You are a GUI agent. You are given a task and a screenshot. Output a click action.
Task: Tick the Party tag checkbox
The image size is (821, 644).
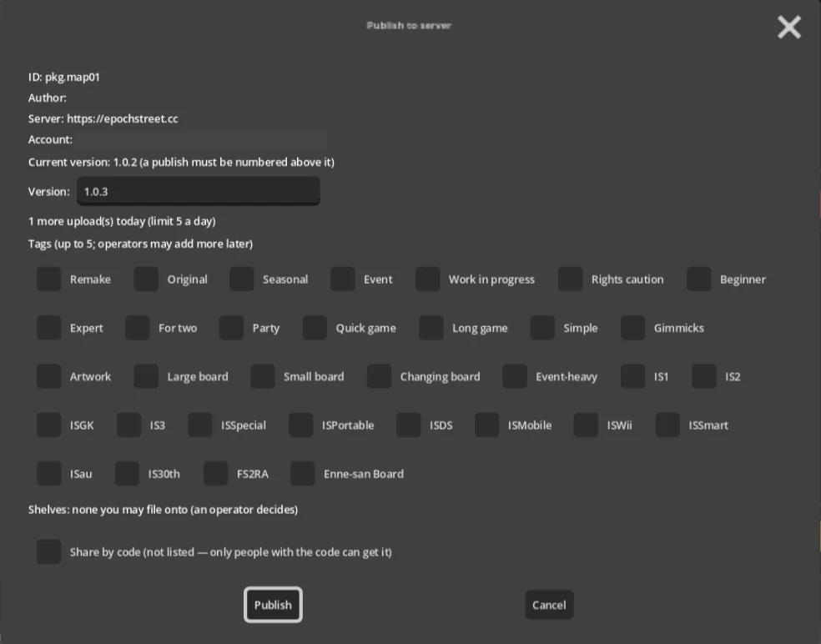click(231, 328)
